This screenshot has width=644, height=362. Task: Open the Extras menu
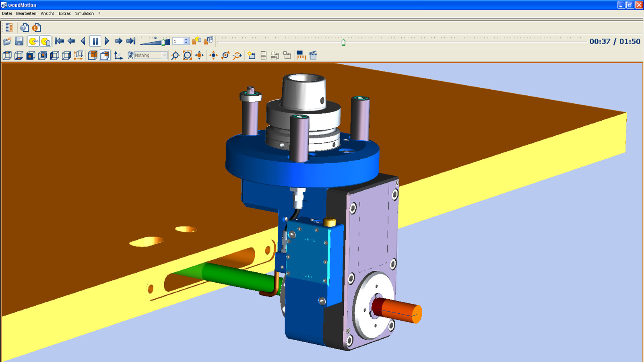(x=64, y=13)
